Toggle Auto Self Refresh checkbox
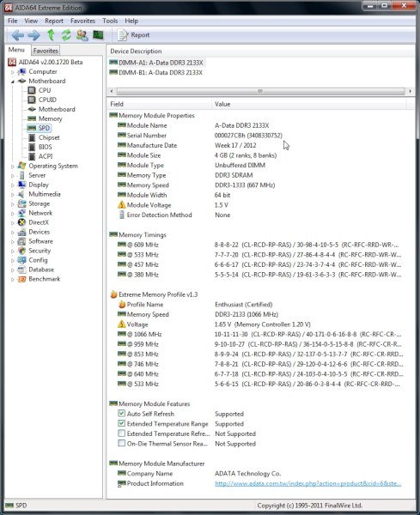Image resolution: width=420 pixels, height=515 pixels. click(x=122, y=414)
